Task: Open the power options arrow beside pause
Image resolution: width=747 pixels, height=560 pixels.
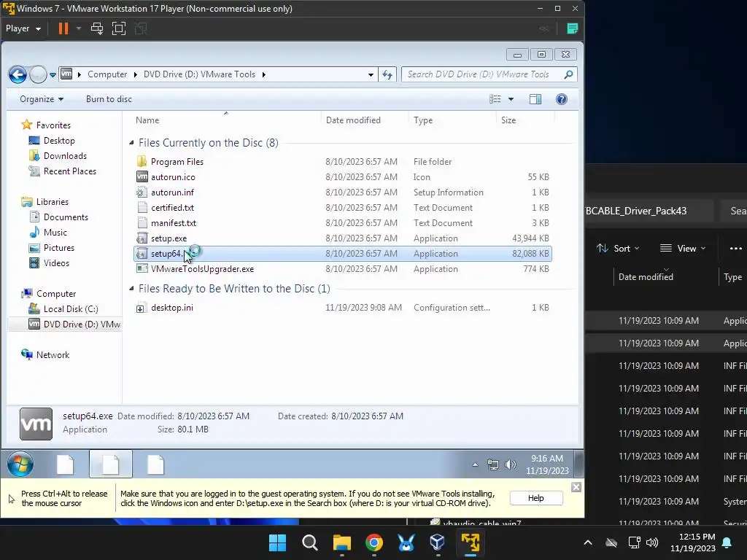Action: coord(79,28)
